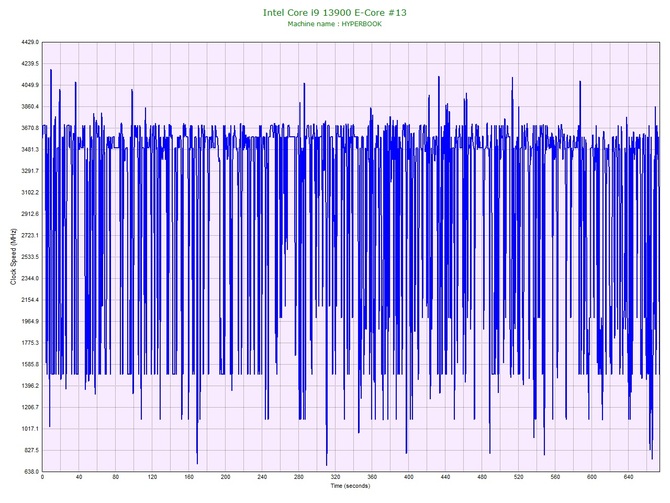Select the 2723.1 y-axis label
The image size is (670, 503).
[x=30, y=235]
